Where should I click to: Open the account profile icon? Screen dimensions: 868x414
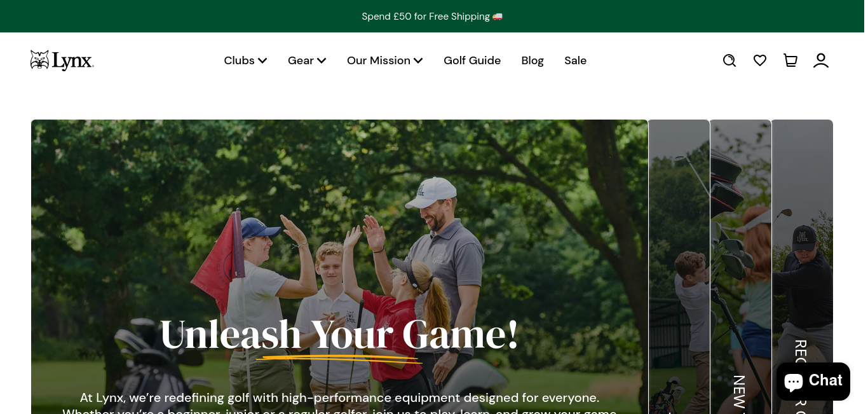(821, 60)
